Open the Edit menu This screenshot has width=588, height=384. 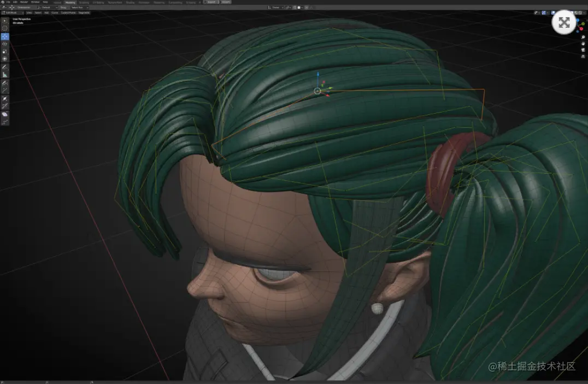coord(15,2)
